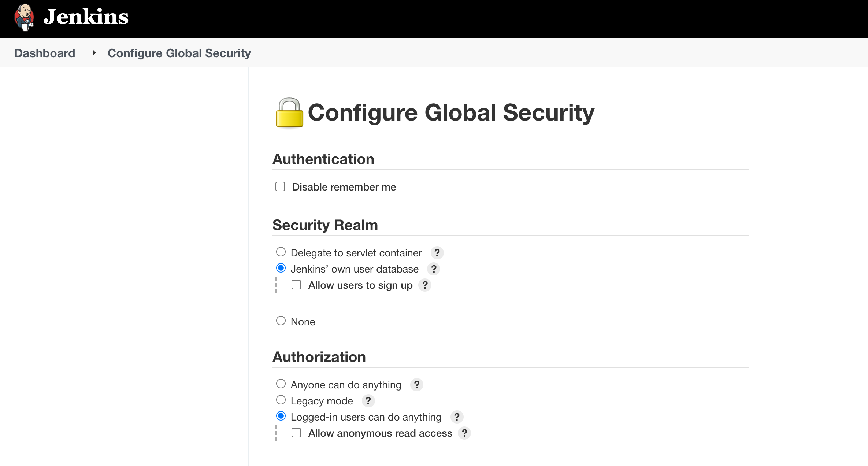Click the Jenkins butler logo icon

tap(24, 17)
